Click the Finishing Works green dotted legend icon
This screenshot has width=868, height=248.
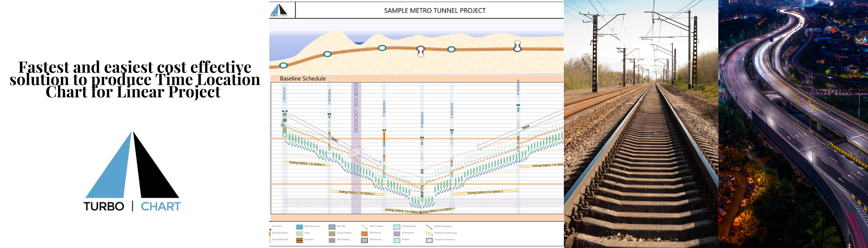[397, 227]
